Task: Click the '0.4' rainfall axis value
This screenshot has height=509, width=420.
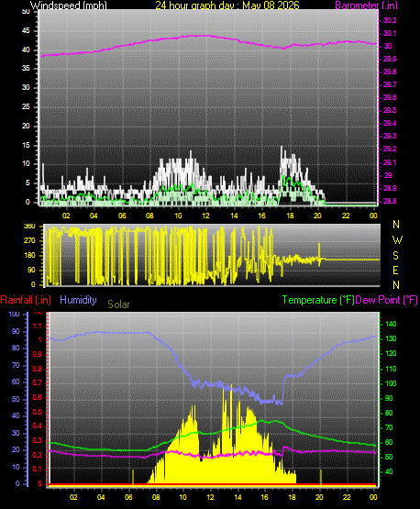Action: pyautogui.click(x=38, y=426)
